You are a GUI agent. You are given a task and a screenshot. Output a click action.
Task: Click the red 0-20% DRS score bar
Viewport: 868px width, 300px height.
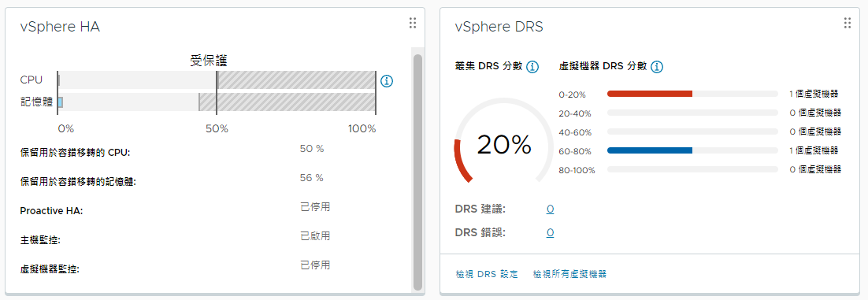tap(650, 94)
